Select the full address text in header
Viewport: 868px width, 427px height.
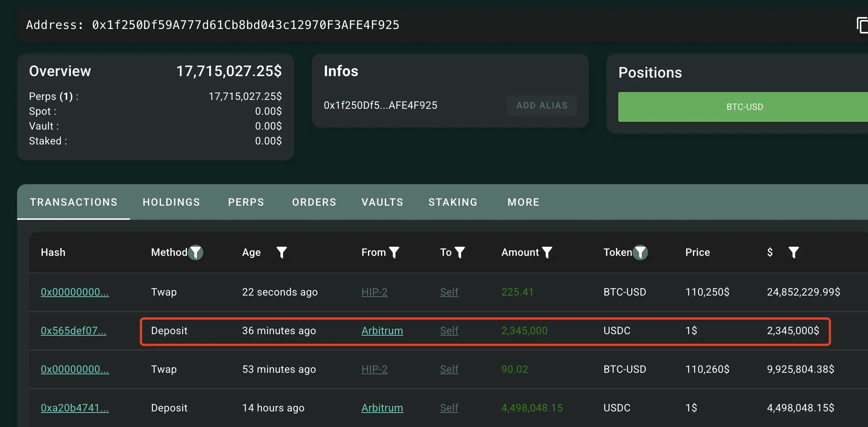246,25
